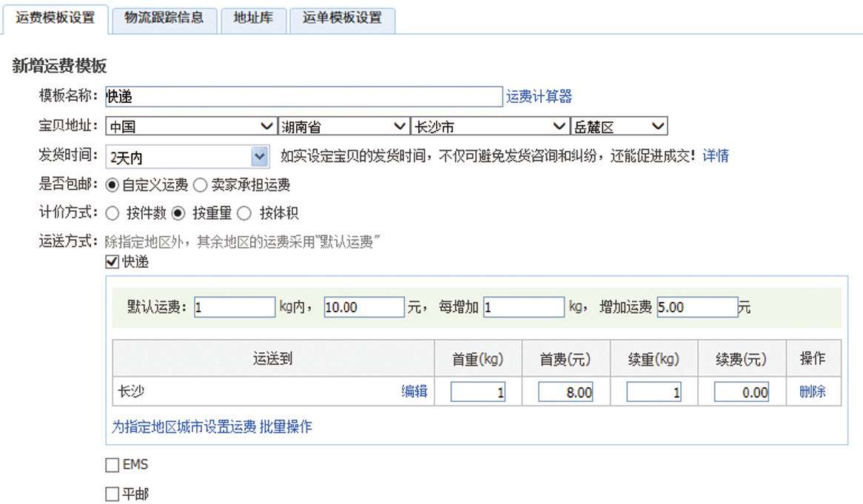Click the 长沙 destination text
The image size is (863, 504).
131,392
